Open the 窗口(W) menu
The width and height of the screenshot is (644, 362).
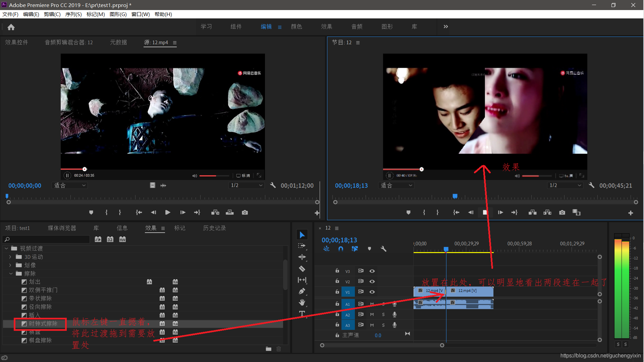tap(141, 14)
